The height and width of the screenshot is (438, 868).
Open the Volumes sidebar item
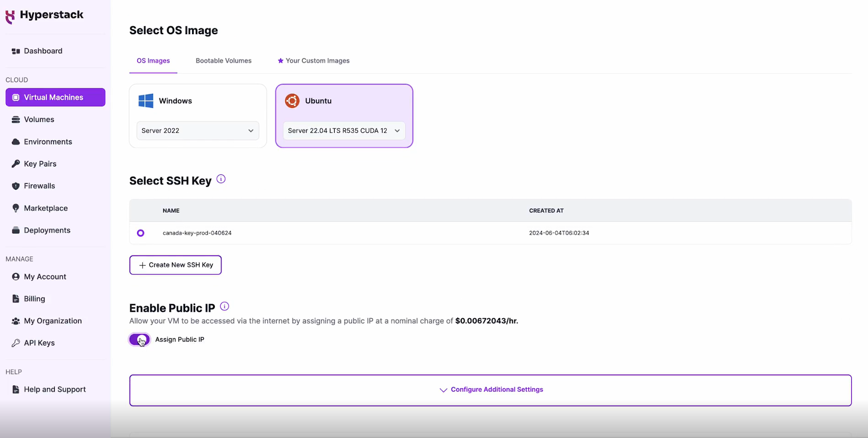55,120
